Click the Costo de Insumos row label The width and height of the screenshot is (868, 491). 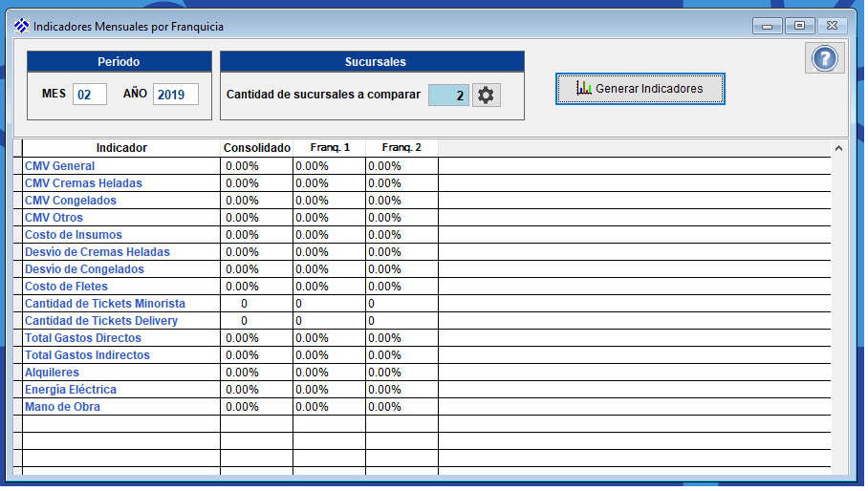point(74,235)
